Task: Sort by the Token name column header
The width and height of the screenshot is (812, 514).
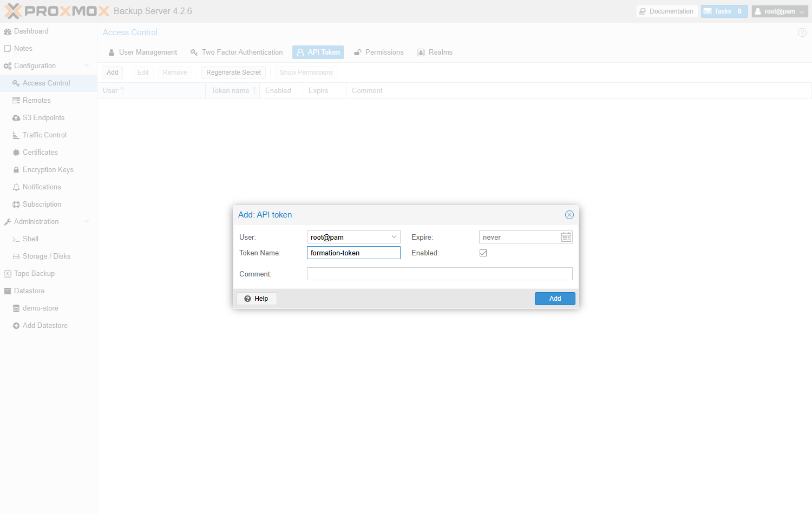Action: pos(233,91)
